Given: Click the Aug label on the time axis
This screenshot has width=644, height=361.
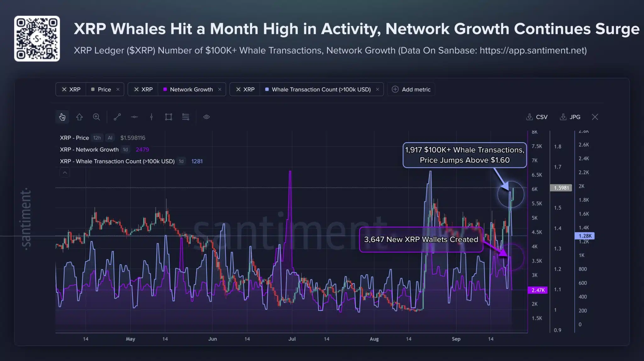Looking at the screenshot, I should point(374,339).
